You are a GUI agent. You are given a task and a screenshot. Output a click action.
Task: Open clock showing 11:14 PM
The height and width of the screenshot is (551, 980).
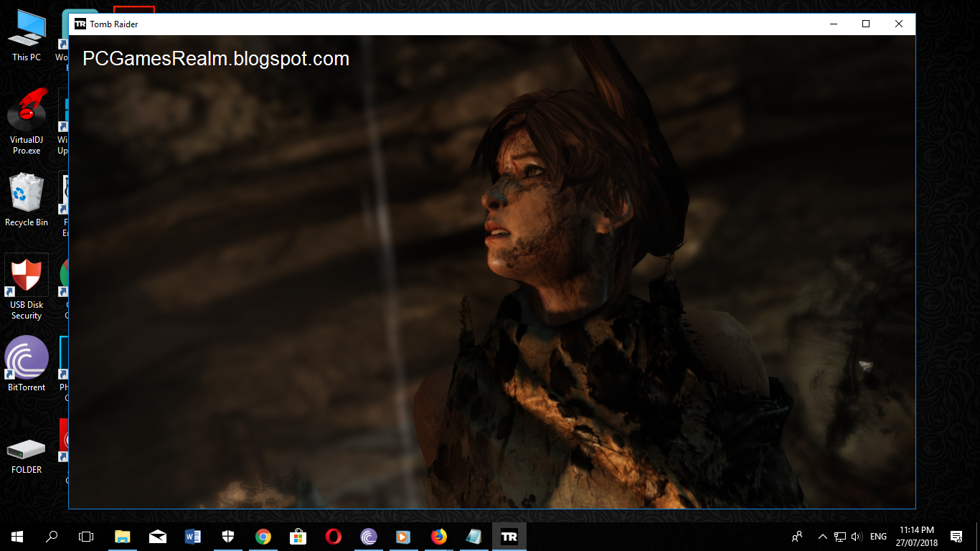tap(917, 536)
